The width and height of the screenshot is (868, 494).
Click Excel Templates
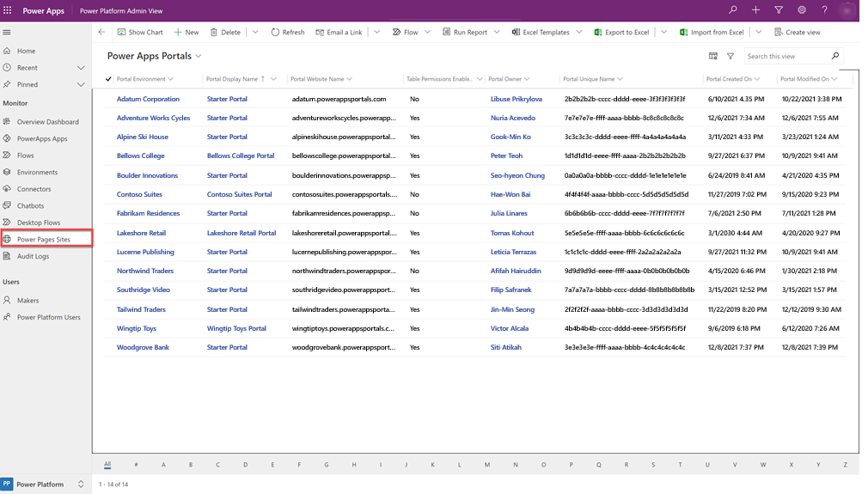tap(541, 32)
